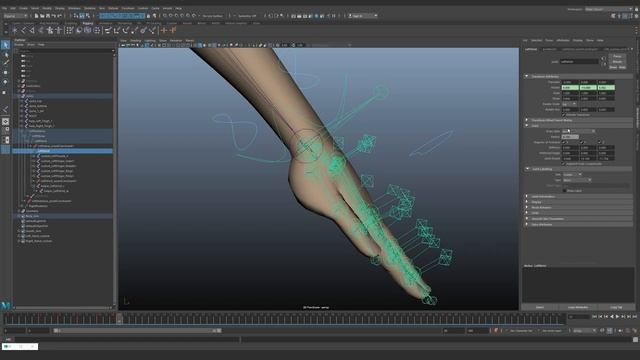Select the arrow Select tool in the toolbox
The image size is (640, 360).
(5, 44)
